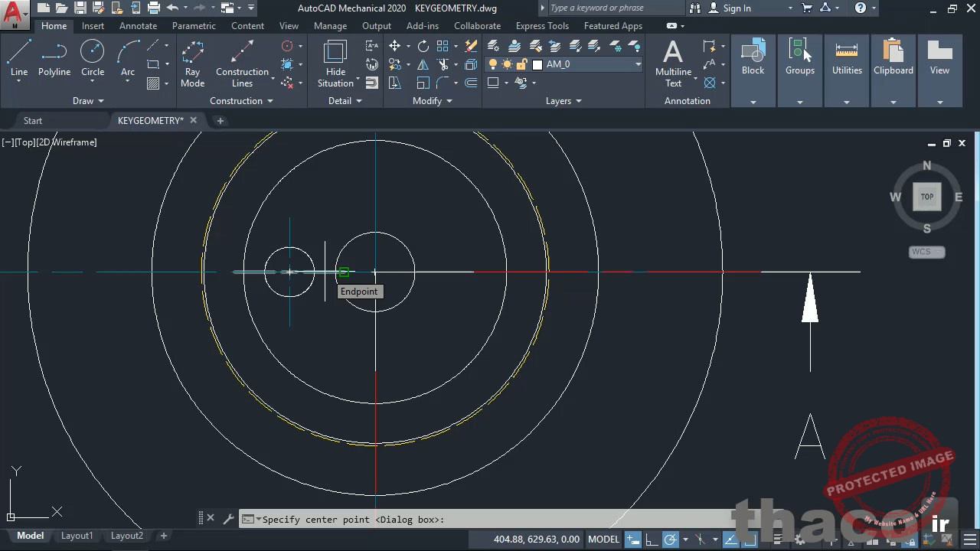Toggle ortho mode in the status bar
The width and height of the screenshot is (980, 551).
pyautogui.click(x=651, y=540)
